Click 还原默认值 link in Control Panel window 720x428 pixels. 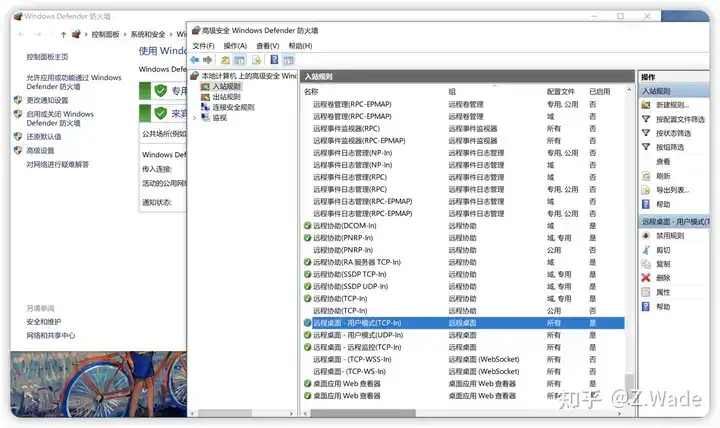coord(44,136)
